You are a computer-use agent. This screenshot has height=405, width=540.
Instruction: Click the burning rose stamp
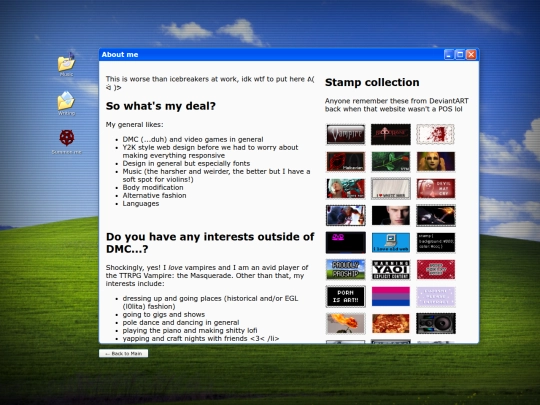tap(346, 323)
